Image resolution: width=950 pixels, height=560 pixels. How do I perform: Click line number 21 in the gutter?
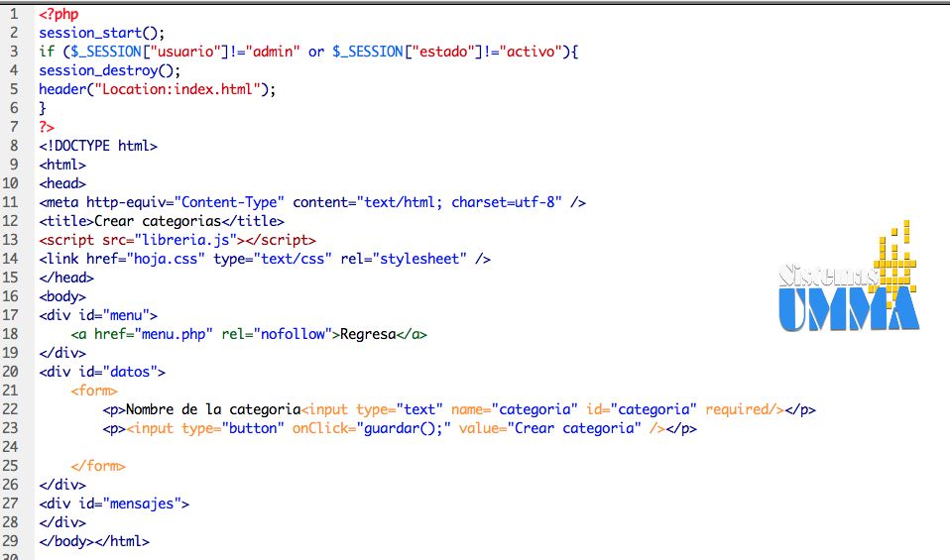[11, 391]
